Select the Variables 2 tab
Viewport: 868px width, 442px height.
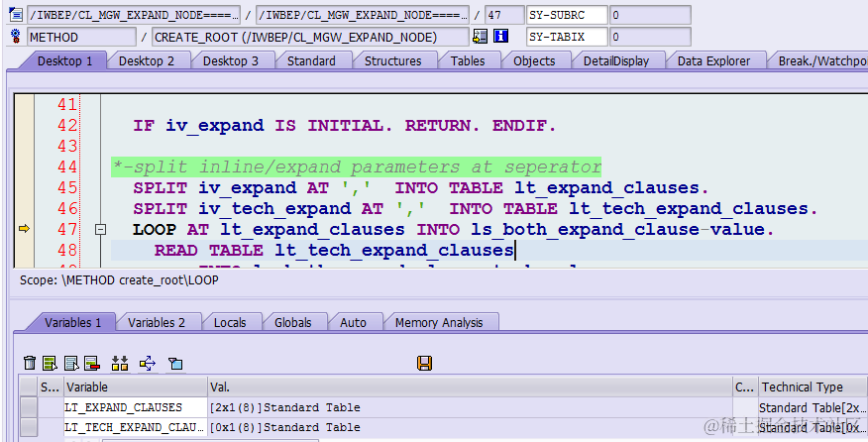(x=157, y=322)
